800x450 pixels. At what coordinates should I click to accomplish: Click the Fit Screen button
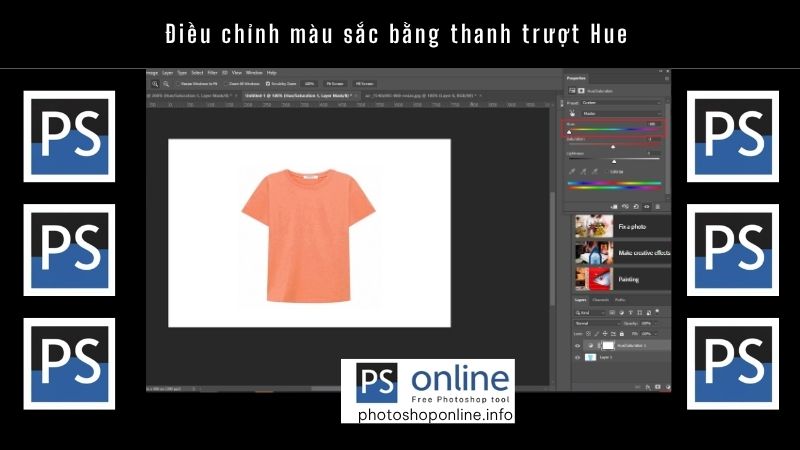pos(335,84)
